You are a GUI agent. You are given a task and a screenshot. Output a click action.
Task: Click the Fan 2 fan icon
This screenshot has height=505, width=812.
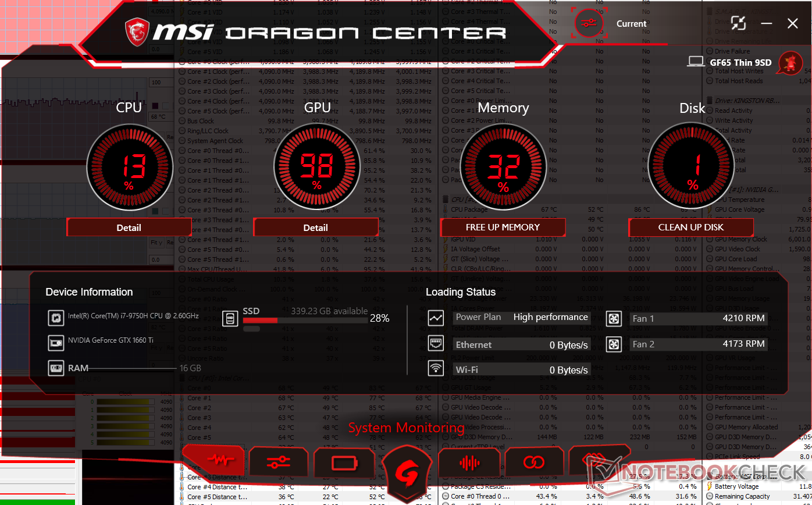[614, 344]
